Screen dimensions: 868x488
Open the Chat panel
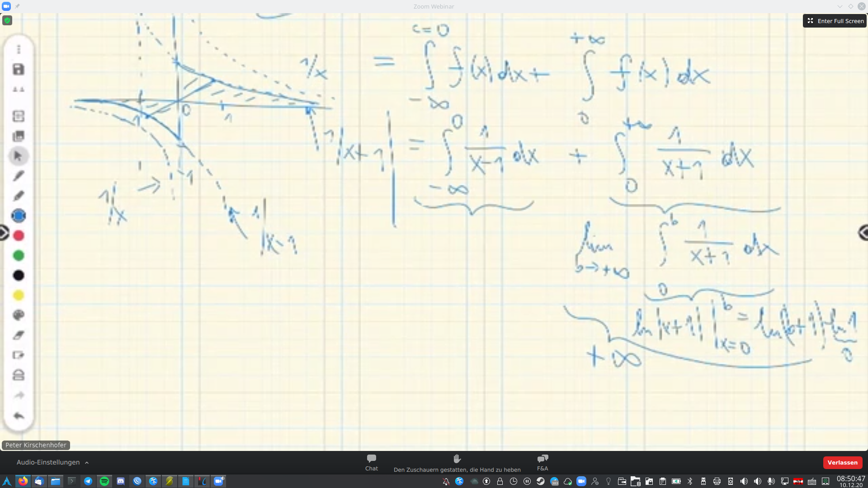coord(371,462)
